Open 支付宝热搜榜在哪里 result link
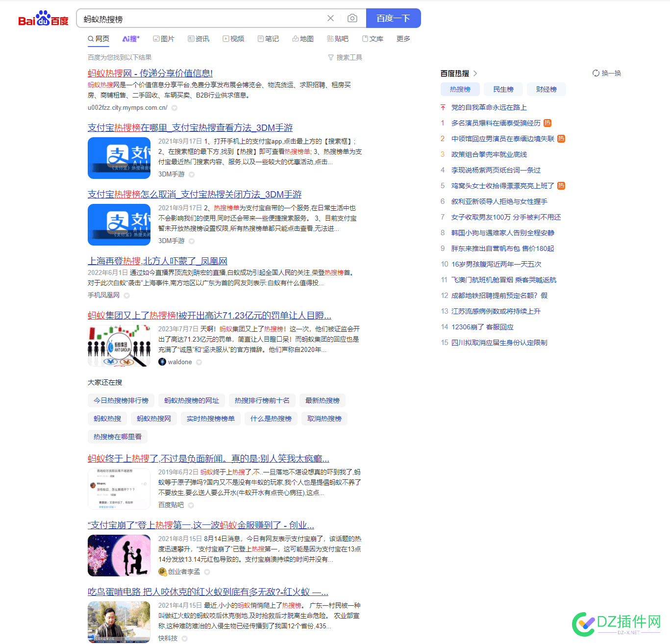This screenshot has width=670, height=644. [x=190, y=127]
